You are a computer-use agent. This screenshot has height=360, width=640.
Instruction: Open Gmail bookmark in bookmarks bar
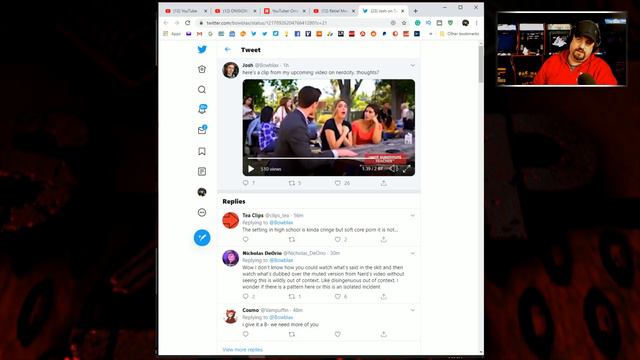[199, 34]
